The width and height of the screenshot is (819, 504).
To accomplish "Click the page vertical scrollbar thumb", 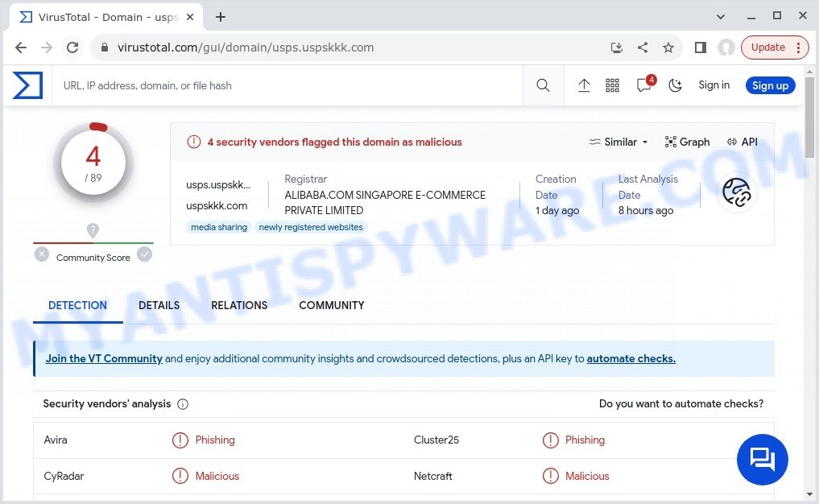I will point(809,117).
